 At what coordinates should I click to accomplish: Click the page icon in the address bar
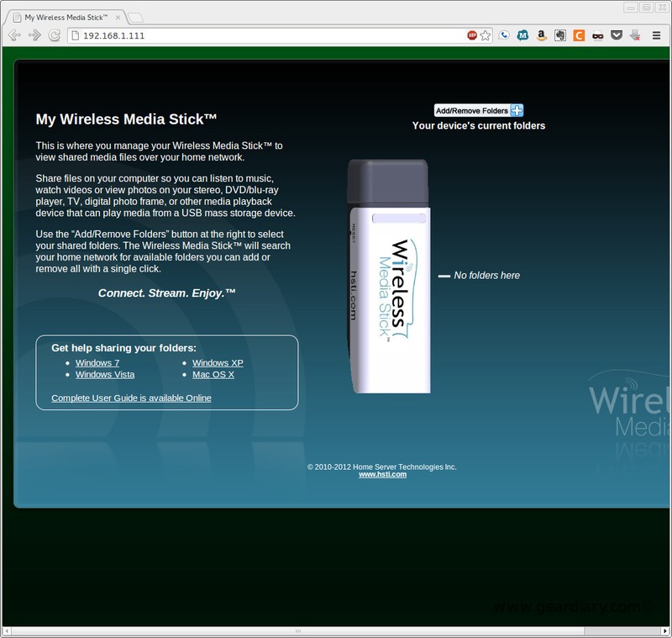[76, 36]
